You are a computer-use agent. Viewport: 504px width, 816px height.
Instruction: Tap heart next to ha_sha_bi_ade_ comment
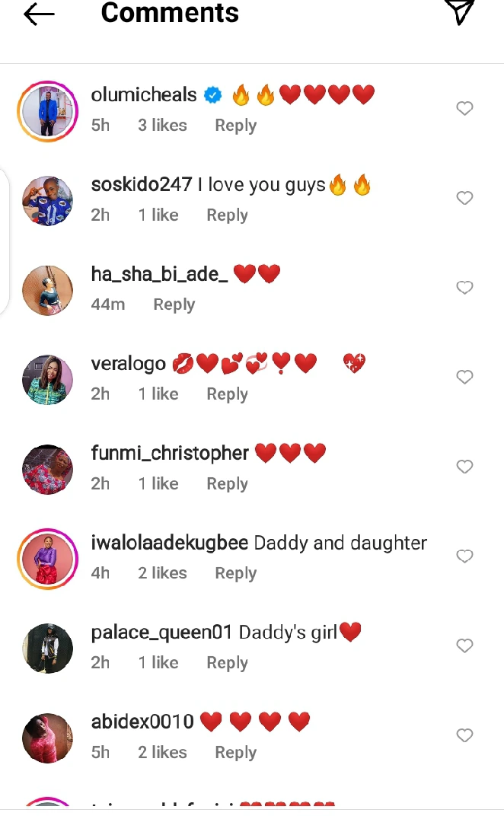point(464,287)
